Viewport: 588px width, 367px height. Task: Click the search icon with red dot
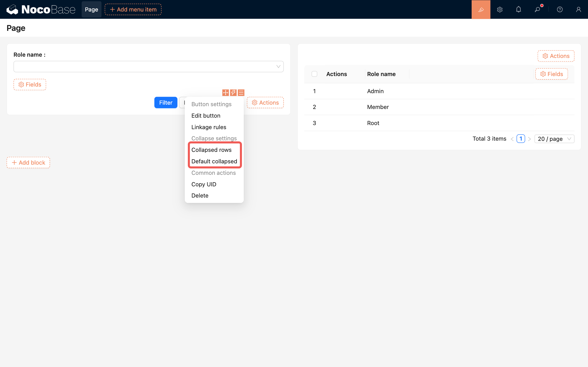pyautogui.click(x=537, y=9)
